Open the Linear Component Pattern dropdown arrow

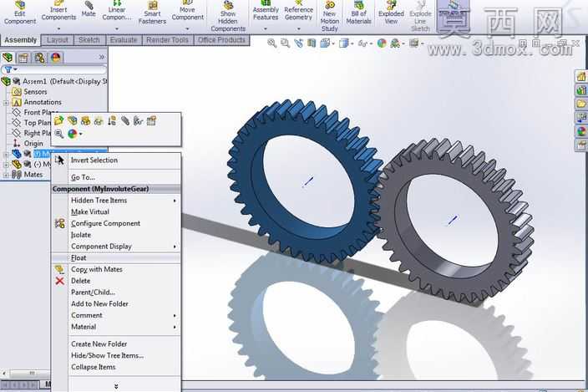pos(117,29)
